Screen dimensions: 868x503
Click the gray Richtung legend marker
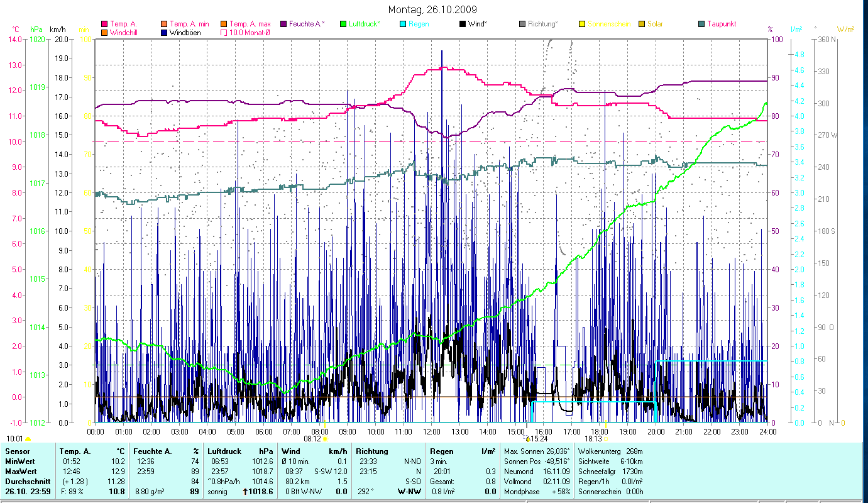(522, 24)
